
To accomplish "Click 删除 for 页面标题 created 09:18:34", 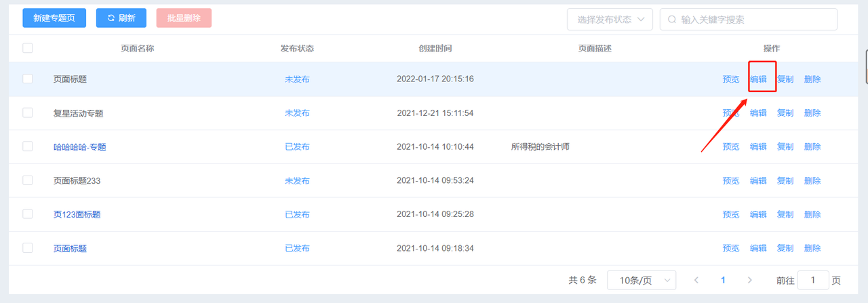I will [812, 249].
